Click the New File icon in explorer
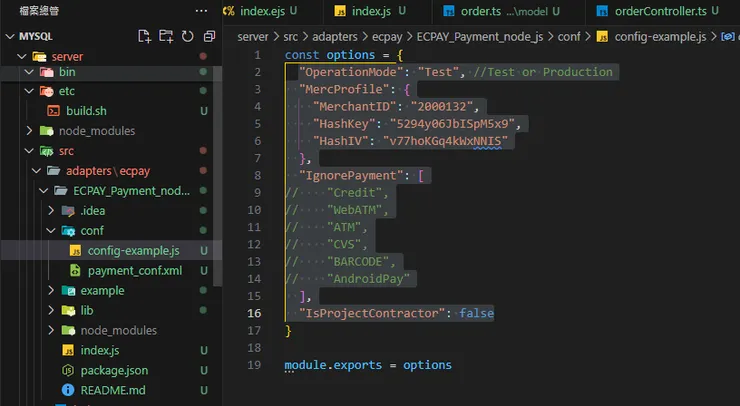 coord(145,36)
